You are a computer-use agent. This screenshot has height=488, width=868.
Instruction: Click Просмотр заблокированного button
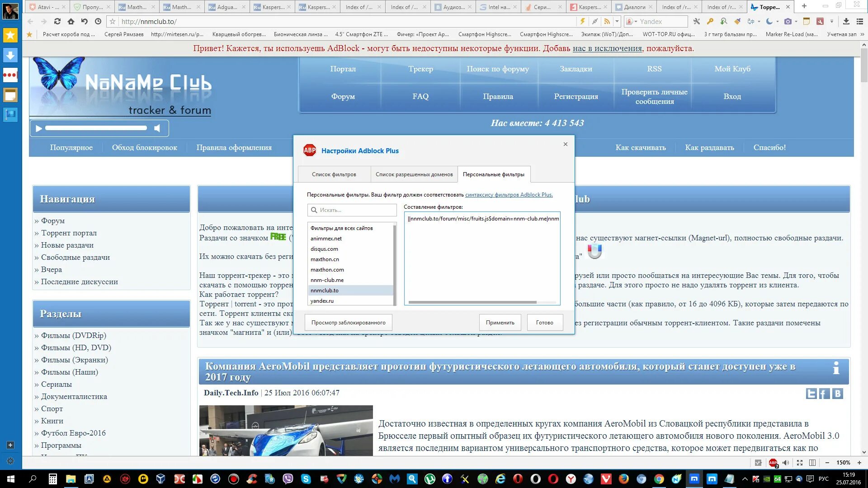click(348, 322)
